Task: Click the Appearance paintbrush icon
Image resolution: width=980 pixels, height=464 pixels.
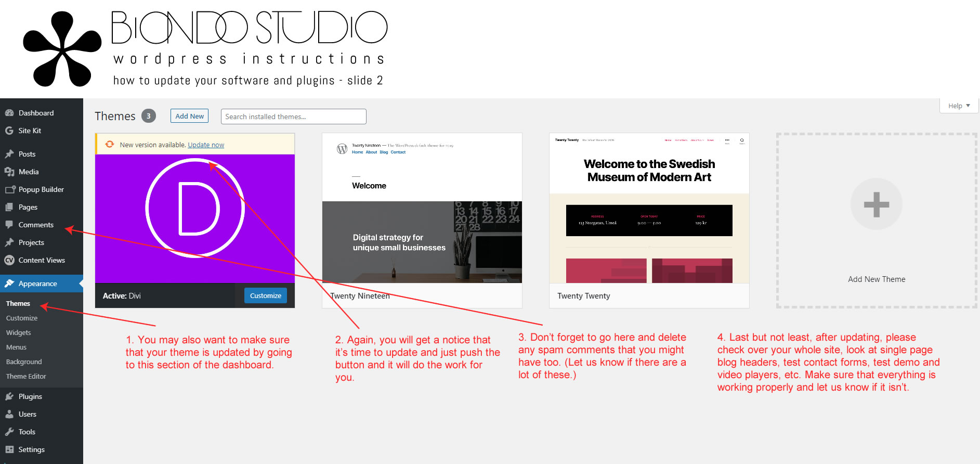Action: point(9,283)
